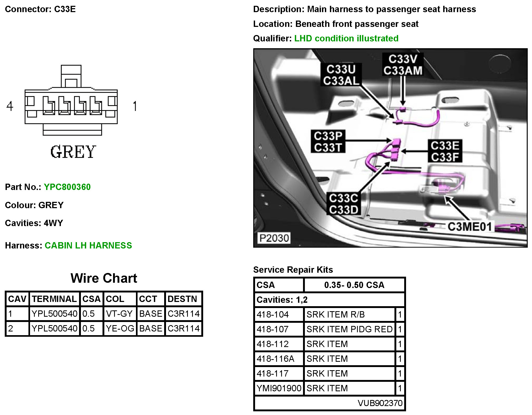Viewport: 532px width, 415px height.
Task: Click the YPC800360 part number link
Action: coord(67,187)
